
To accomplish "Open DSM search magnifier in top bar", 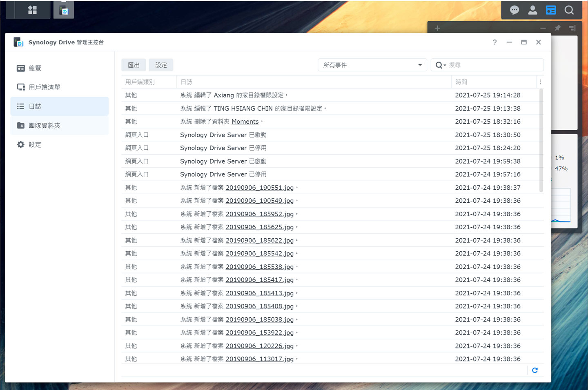I will click(x=569, y=10).
